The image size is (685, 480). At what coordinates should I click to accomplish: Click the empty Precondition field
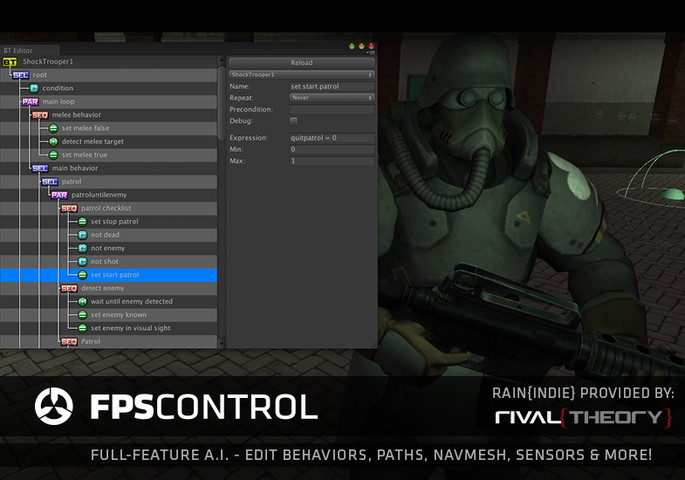pyautogui.click(x=332, y=110)
